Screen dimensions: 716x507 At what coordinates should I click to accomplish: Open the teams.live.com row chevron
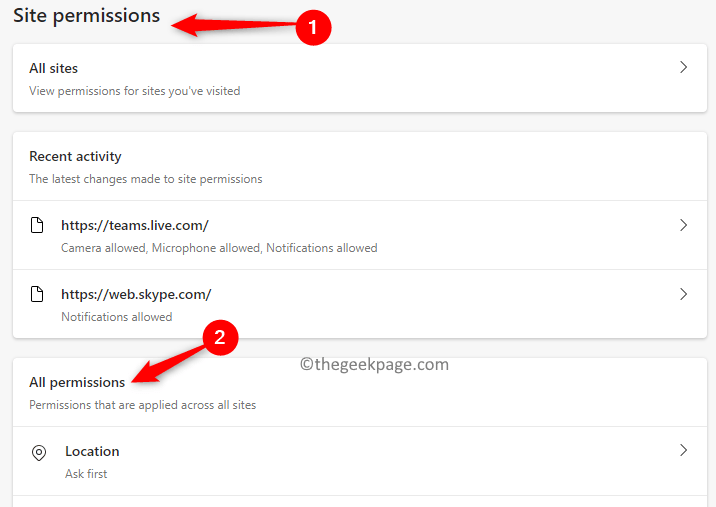683,226
